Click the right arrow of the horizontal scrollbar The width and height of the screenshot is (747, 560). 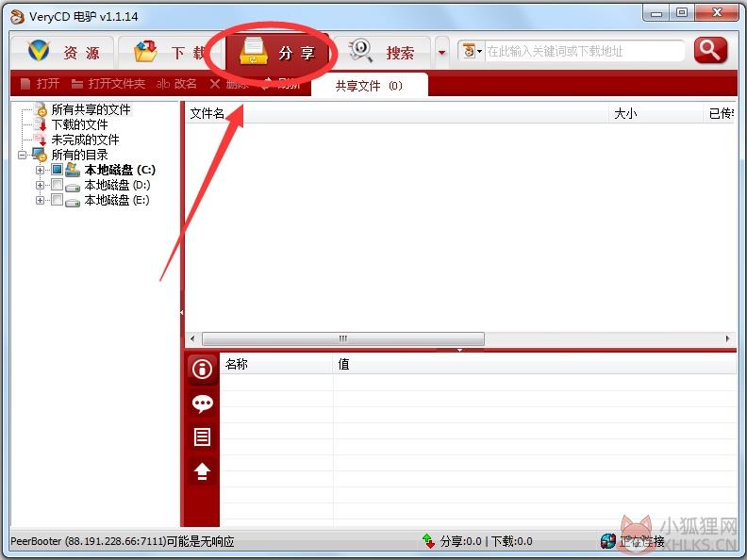pos(727,338)
